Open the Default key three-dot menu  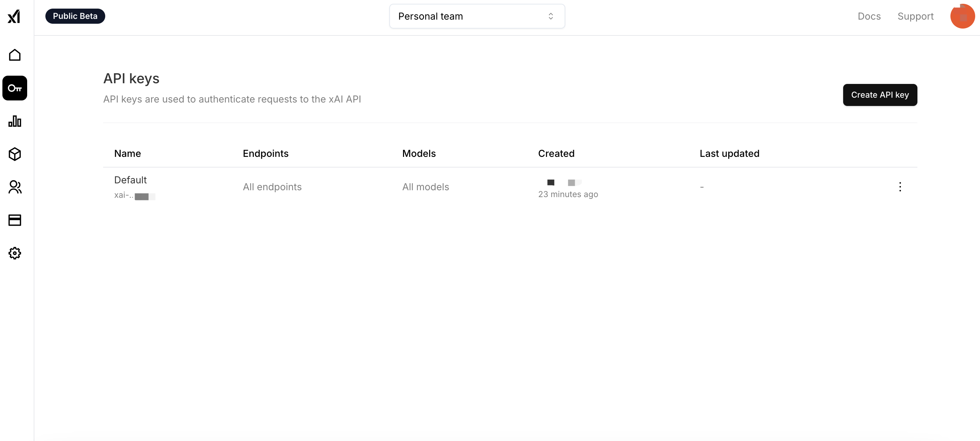900,187
